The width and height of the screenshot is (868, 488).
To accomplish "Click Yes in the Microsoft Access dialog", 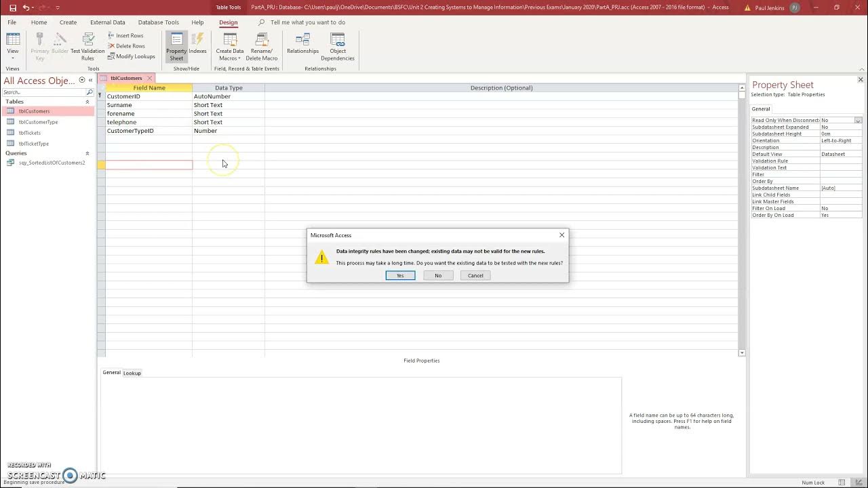I will [x=400, y=275].
